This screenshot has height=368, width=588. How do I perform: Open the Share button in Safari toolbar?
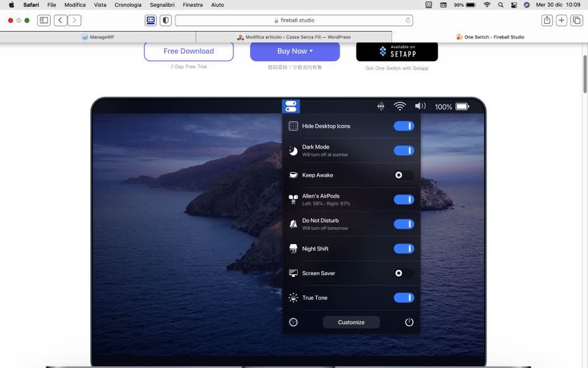pyautogui.click(x=547, y=20)
